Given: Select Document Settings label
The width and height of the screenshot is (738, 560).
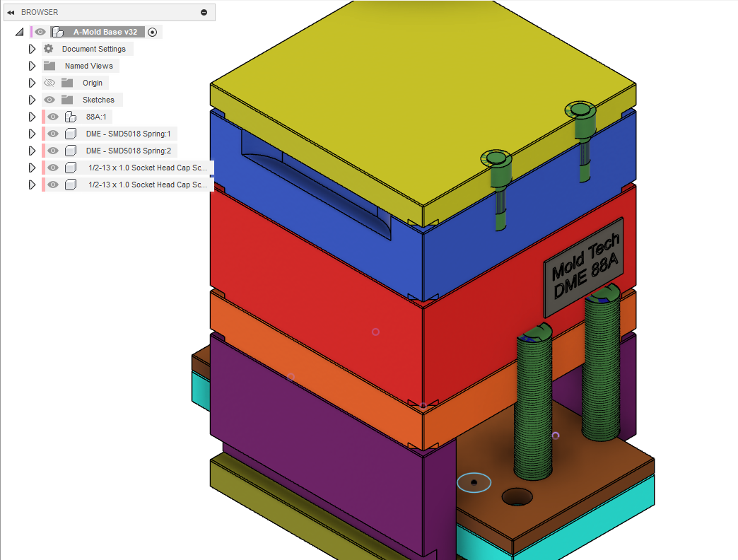Looking at the screenshot, I should click(93, 49).
